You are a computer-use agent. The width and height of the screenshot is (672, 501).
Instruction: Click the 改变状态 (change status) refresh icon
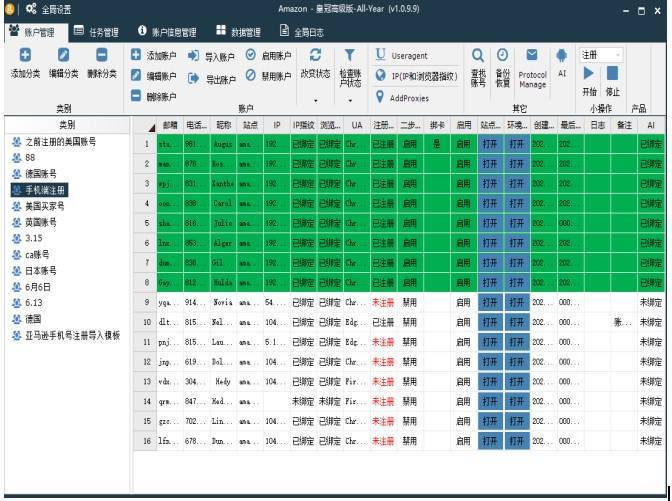(x=315, y=55)
